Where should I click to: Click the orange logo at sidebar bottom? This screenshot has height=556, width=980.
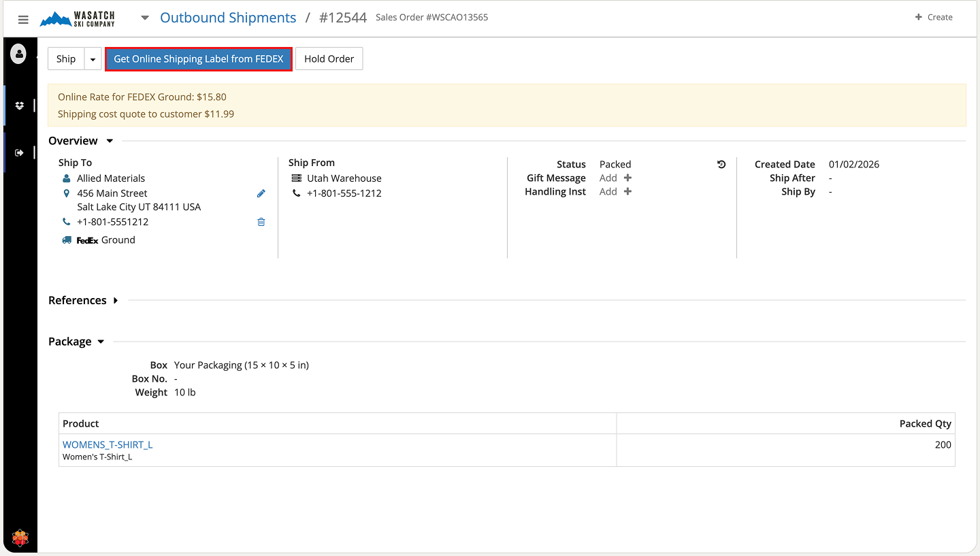20,538
